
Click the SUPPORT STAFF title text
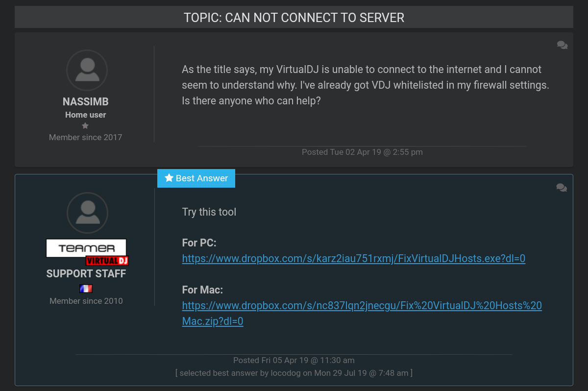tap(86, 274)
